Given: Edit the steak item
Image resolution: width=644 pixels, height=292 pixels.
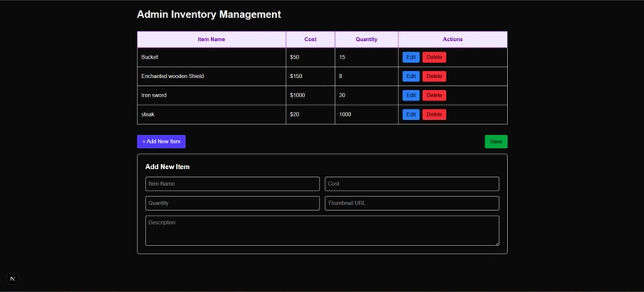Looking at the screenshot, I should tap(411, 114).
